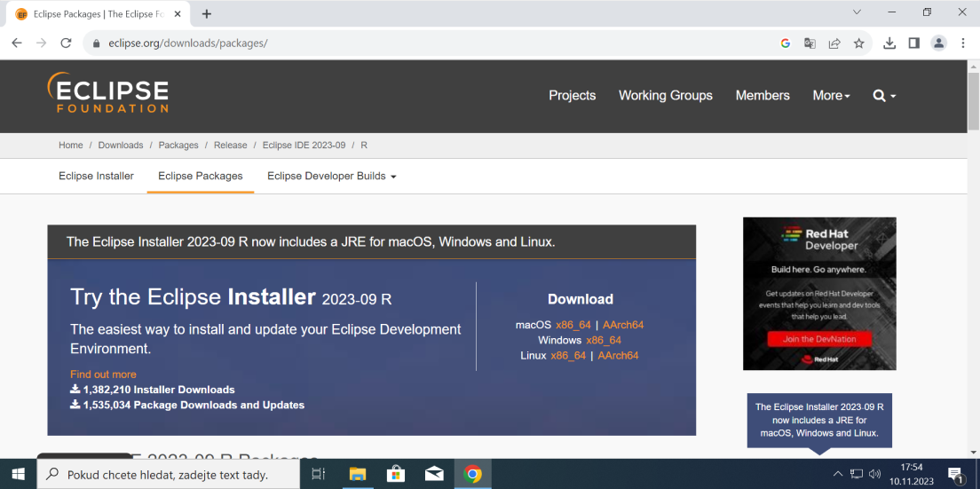The height and width of the screenshot is (489, 980).
Task: Switch to the Eclipse Installer tab
Action: pyautogui.click(x=96, y=176)
